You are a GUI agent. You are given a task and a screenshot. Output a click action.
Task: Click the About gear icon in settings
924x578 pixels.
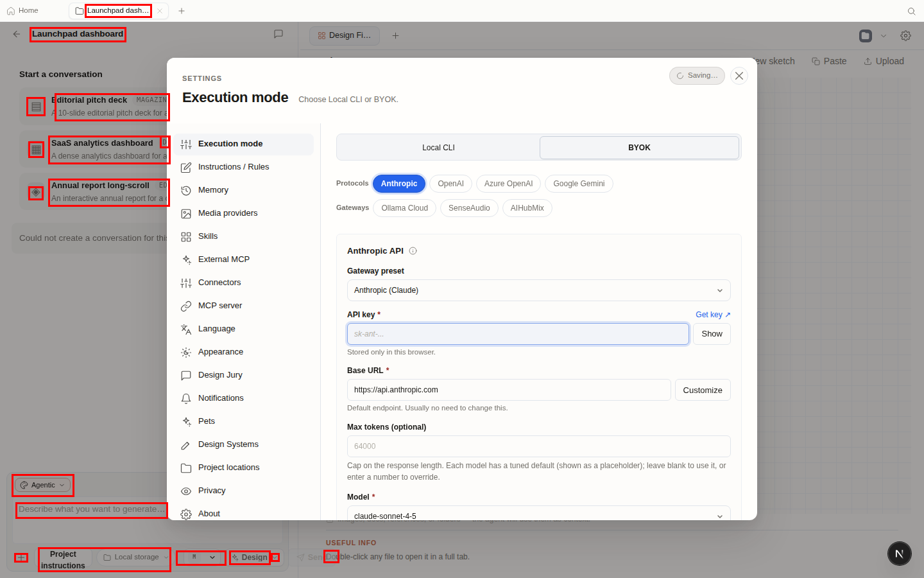186,514
